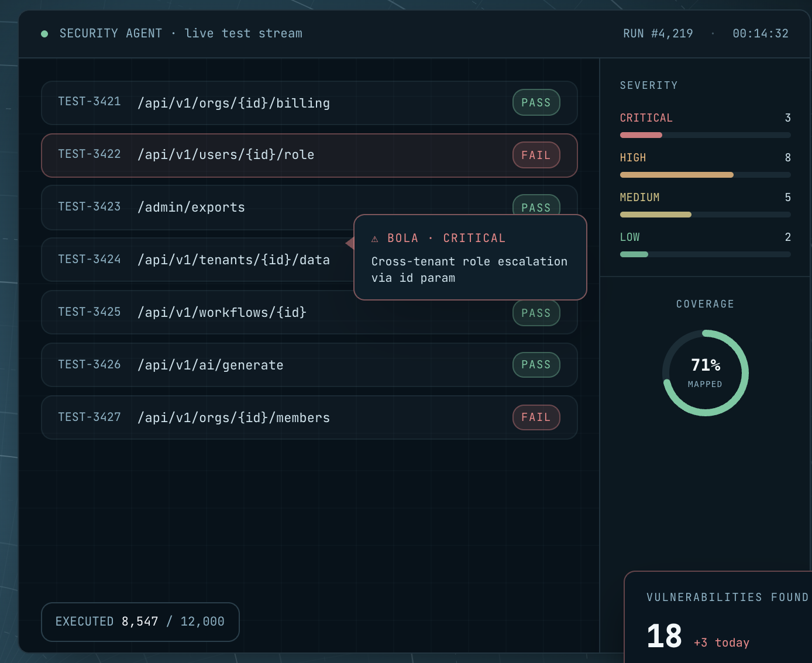
Task: Select the TEST-3426 ai/generate row
Action: click(x=309, y=365)
